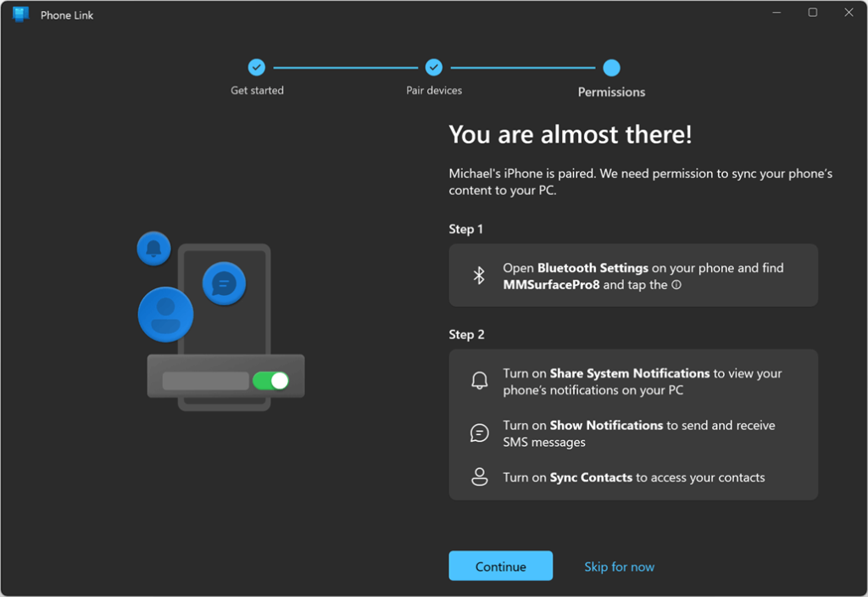Click the blue message bubble in illustration
Screen dimensions: 868x597
(224, 284)
